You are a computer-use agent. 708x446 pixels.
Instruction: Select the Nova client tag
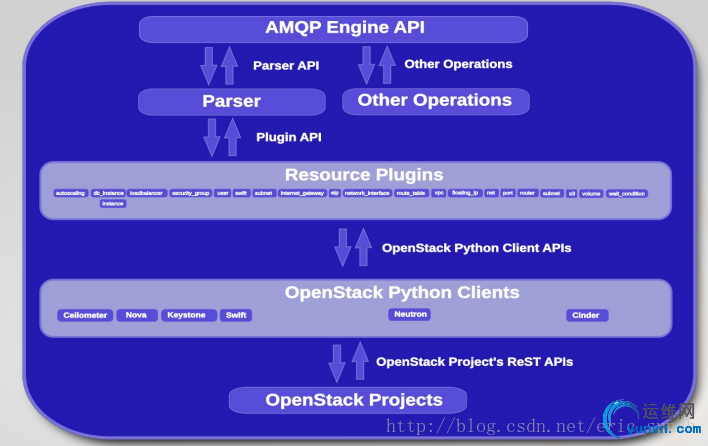[x=136, y=315]
